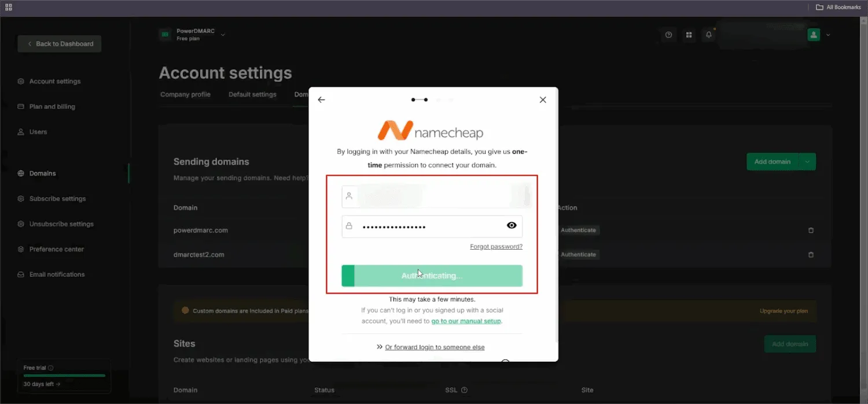Click the Email notifications envelope icon
The height and width of the screenshot is (404, 868).
click(x=21, y=275)
